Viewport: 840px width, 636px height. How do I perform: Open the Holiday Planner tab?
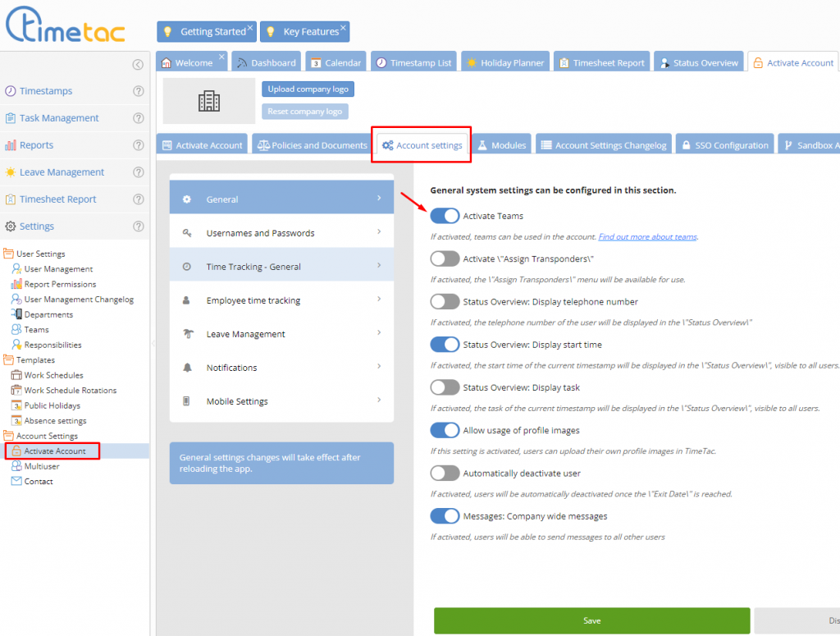click(505, 62)
